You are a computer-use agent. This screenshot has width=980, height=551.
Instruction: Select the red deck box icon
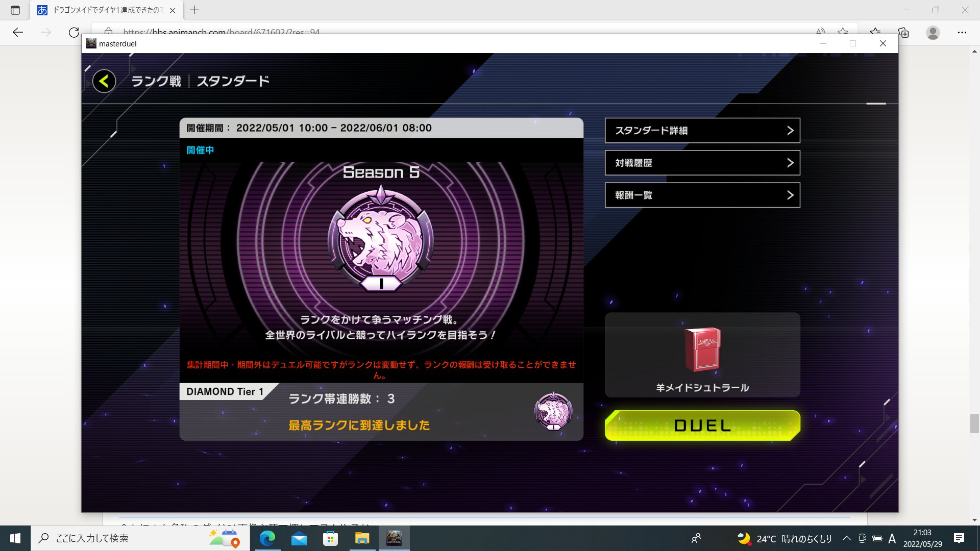point(702,349)
